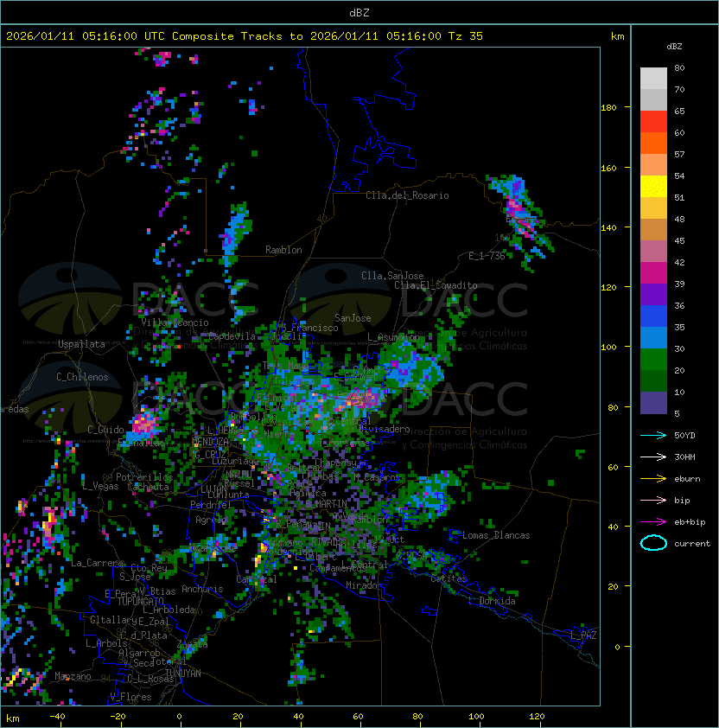Click the 'current' legend label
This screenshot has width=719, height=728.
[x=692, y=544]
